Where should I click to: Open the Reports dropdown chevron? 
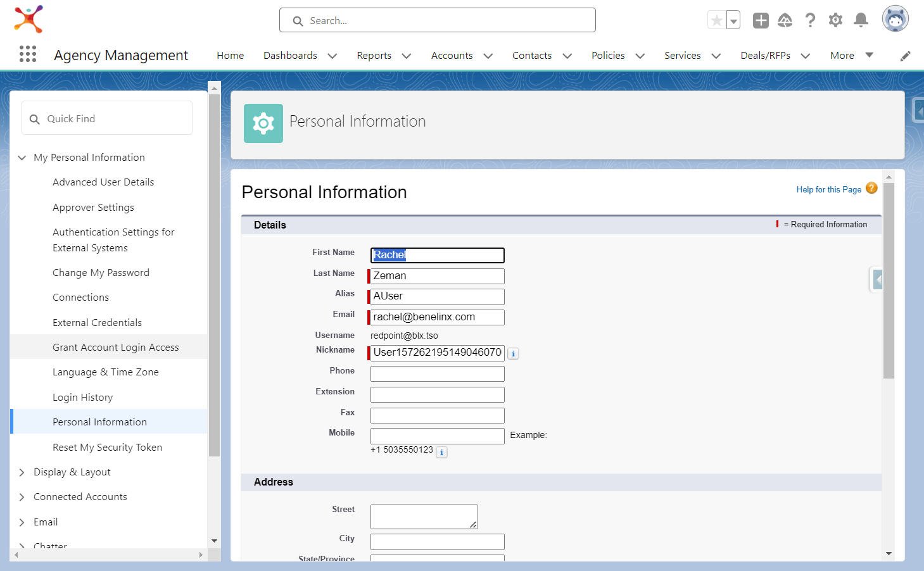point(407,56)
